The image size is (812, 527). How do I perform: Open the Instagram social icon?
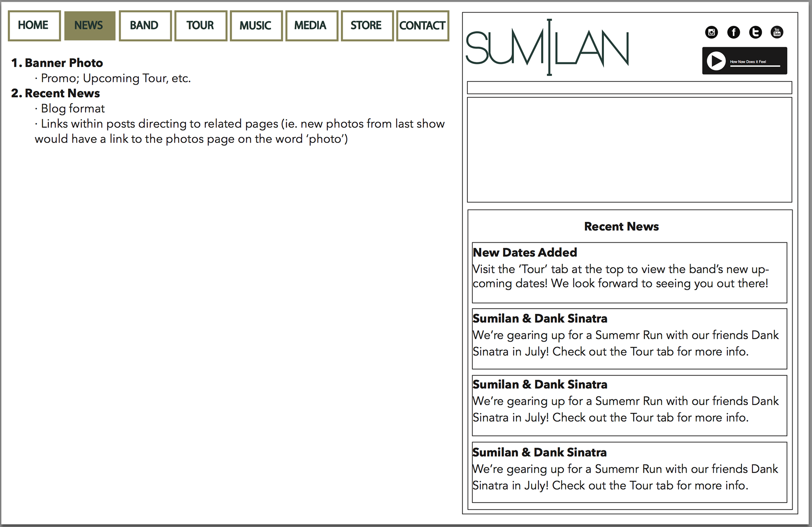coord(711,32)
